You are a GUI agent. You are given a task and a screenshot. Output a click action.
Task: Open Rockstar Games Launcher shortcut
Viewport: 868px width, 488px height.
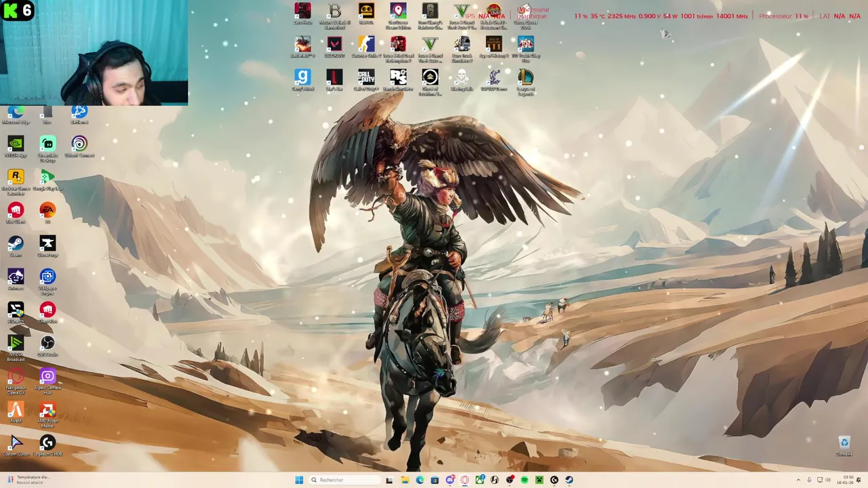pyautogui.click(x=16, y=182)
